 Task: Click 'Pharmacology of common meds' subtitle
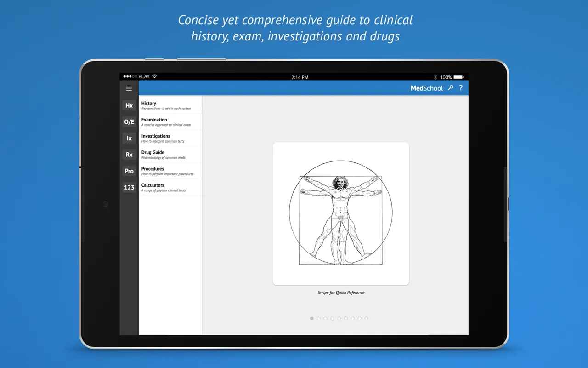(x=164, y=158)
